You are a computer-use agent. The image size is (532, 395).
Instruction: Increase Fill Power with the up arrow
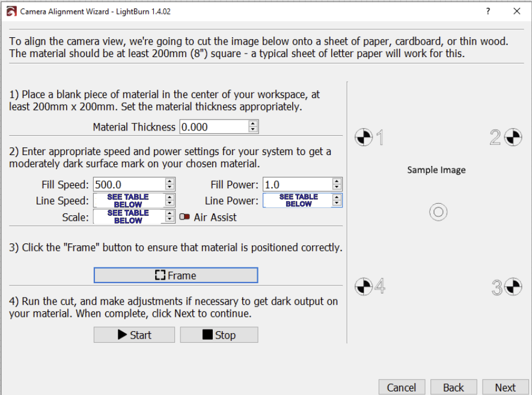point(337,181)
